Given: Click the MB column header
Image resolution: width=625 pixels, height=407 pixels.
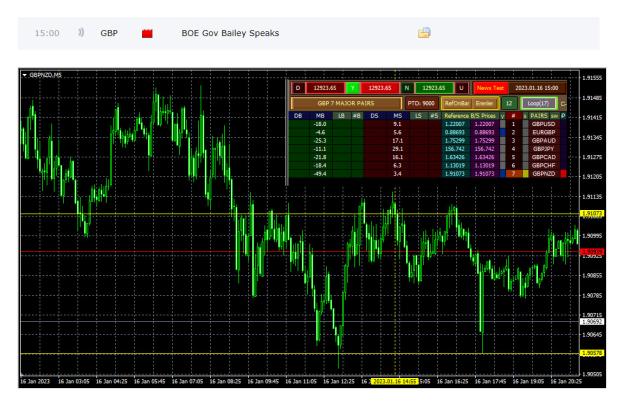Looking at the screenshot, I should pyautogui.click(x=320, y=116).
